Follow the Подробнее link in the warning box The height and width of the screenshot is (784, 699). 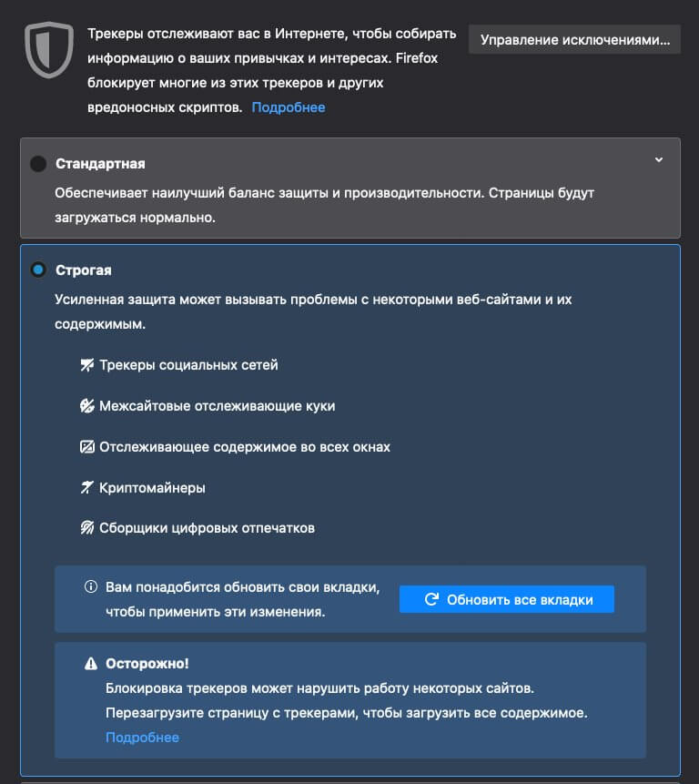pos(143,738)
